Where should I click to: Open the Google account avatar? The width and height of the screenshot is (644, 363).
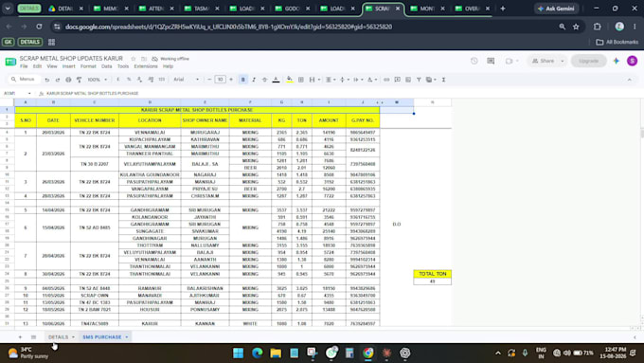pyautogui.click(x=632, y=61)
